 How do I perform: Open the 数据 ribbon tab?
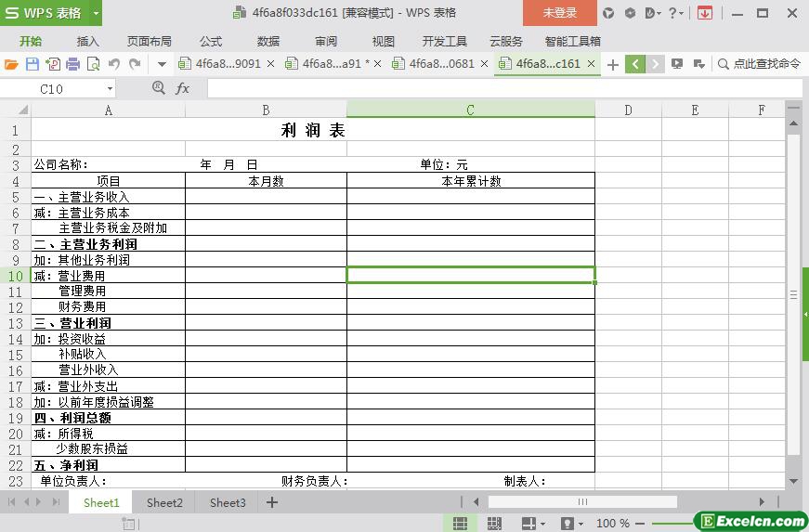click(x=268, y=41)
